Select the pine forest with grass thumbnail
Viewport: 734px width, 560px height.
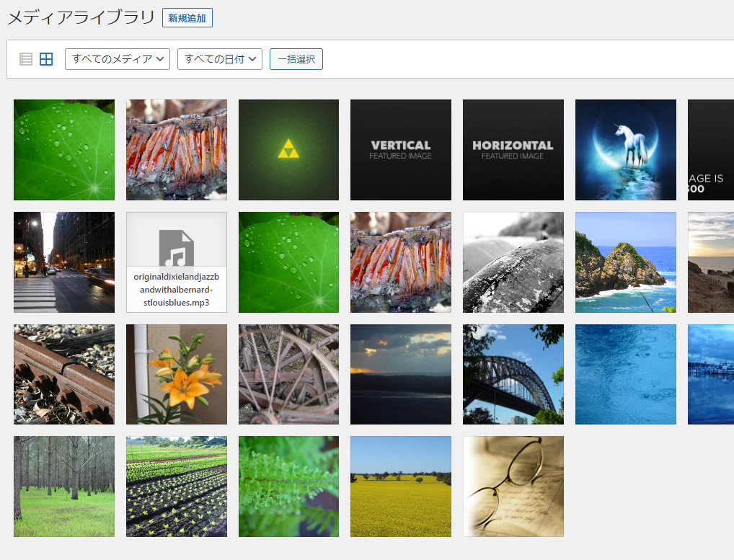[64, 486]
